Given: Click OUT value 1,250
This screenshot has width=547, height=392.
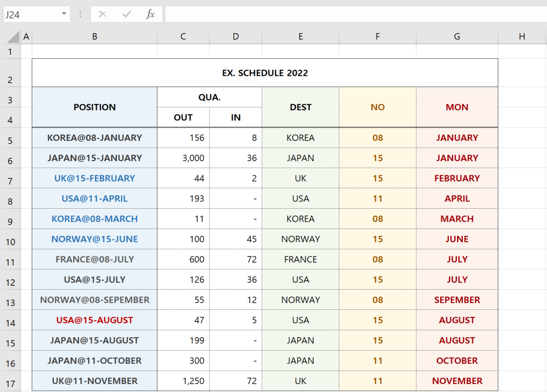Looking at the screenshot, I should [183, 381].
